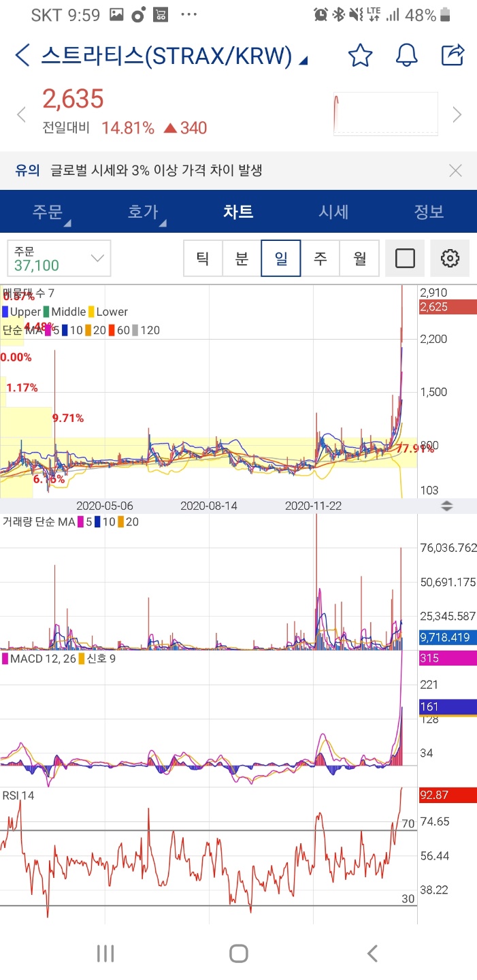Tap the blue 161 MACD histogram label

click(448, 706)
